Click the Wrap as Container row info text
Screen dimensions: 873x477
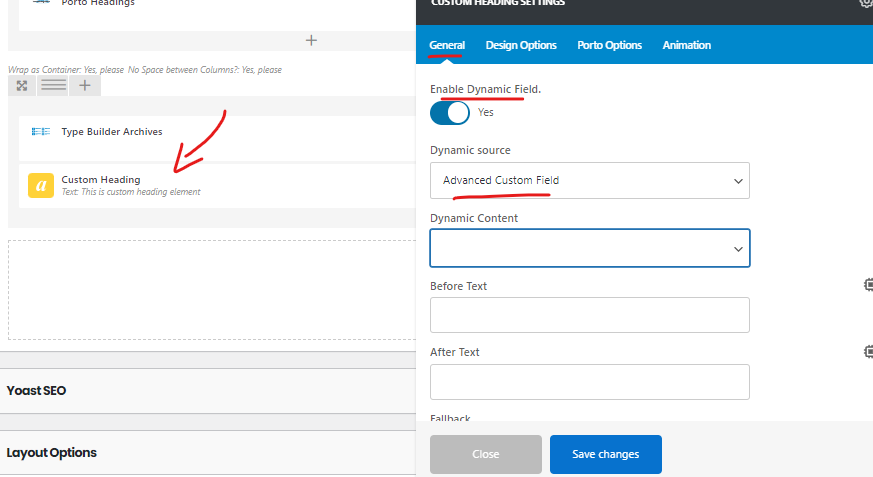[145, 70]
